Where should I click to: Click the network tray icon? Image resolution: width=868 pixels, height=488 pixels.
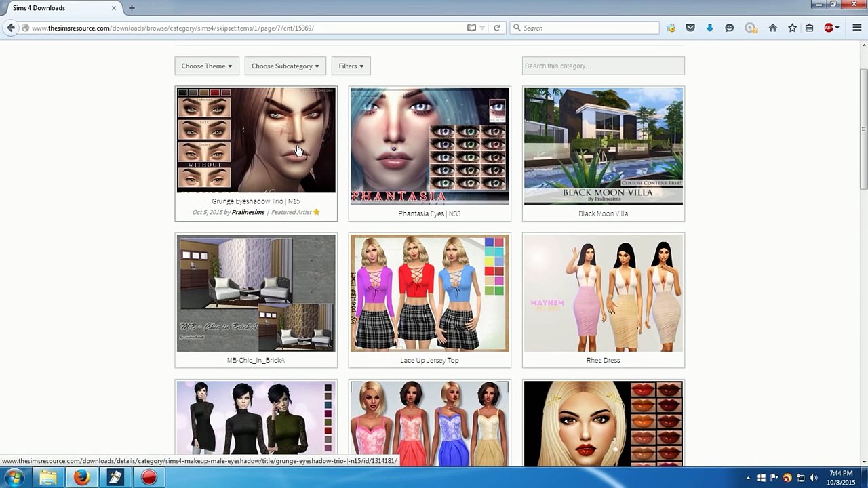coord(801,478)
